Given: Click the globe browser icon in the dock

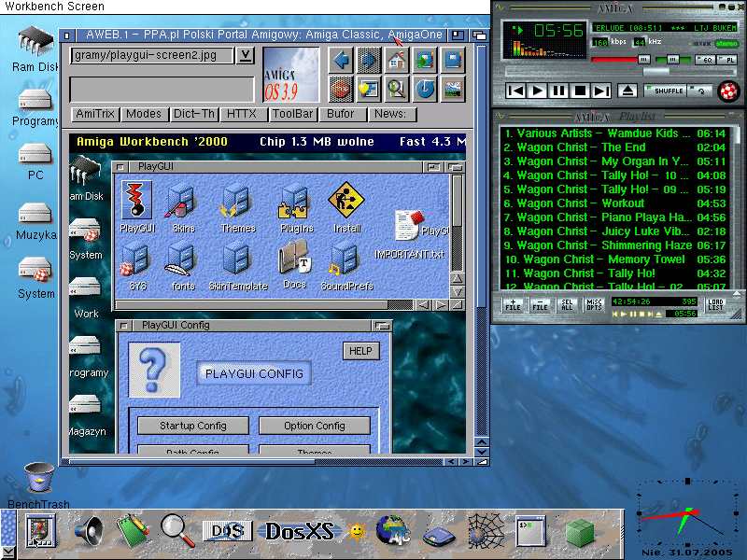Looking at the screenshot, I should pos(393,530).
